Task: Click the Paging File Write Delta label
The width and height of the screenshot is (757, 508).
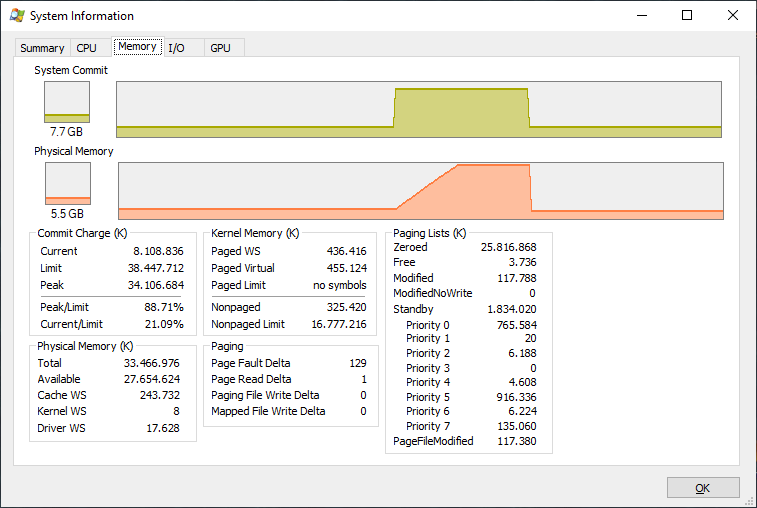Action: click(x=265, y=395)
